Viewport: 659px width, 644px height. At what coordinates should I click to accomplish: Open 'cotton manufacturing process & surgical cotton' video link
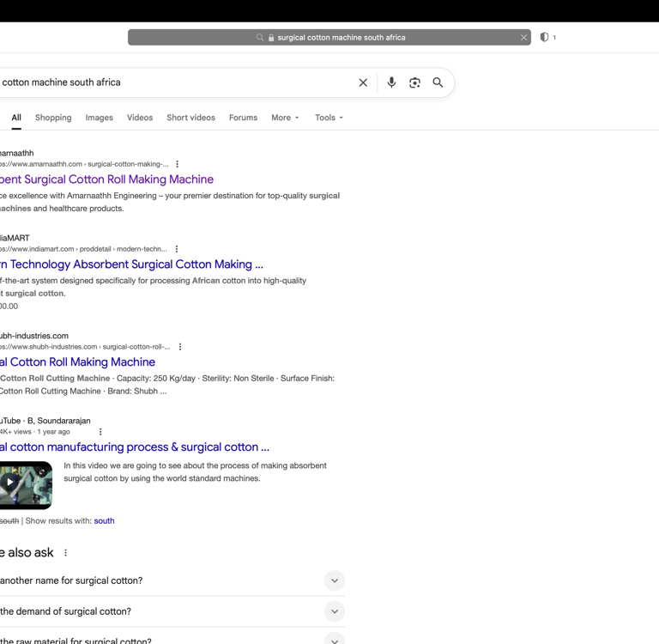(x=135, y=447)
